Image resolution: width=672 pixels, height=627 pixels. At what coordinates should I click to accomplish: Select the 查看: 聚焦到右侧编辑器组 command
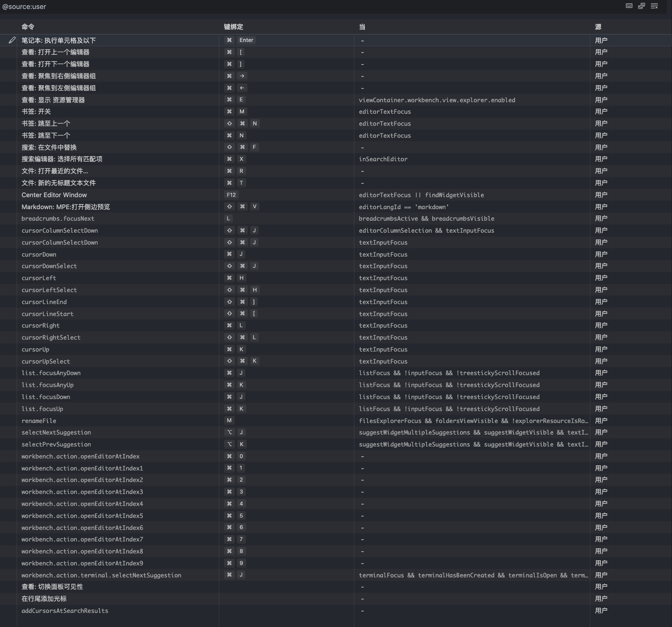click(x=59, y=76)
